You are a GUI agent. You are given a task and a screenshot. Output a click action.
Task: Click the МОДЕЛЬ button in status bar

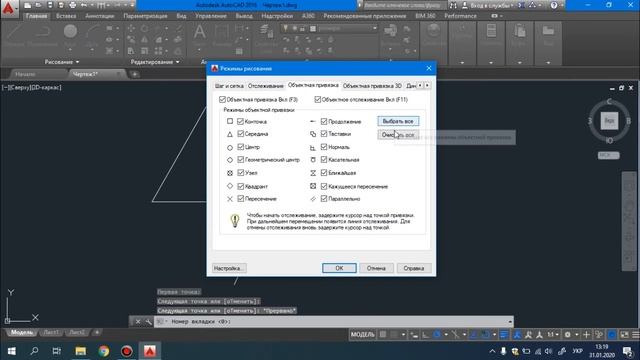tap(362, 335)
